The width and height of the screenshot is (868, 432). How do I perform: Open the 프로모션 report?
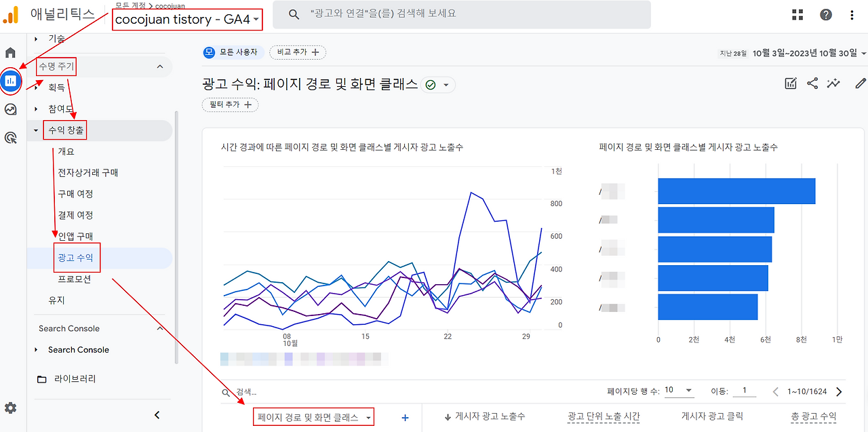pyautogui.click(x=74, y=279)
